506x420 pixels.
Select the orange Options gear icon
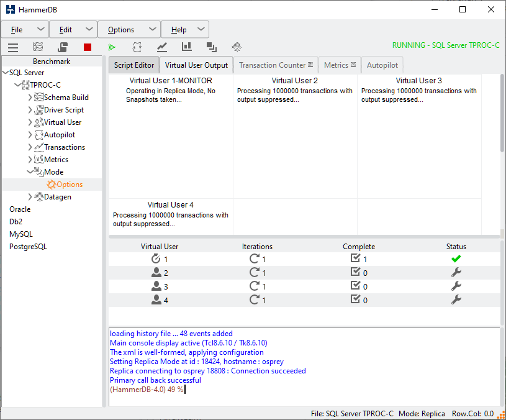tap(52, 185)
